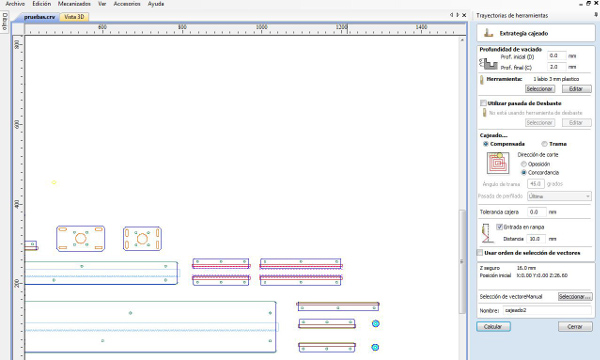The height and width of the screenshot is (360, 600).
Task: Click the tab scroll right arrow
Action: [458, 15]
